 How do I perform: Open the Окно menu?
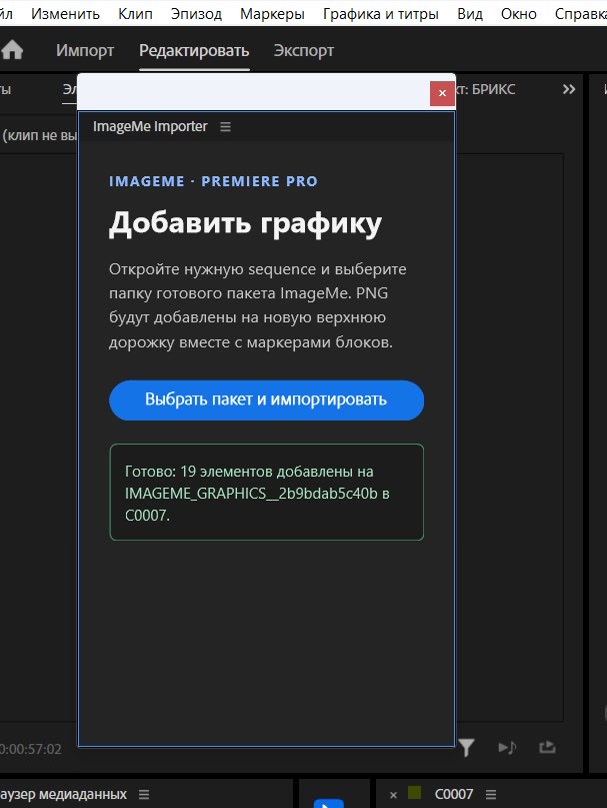(518, 13)
